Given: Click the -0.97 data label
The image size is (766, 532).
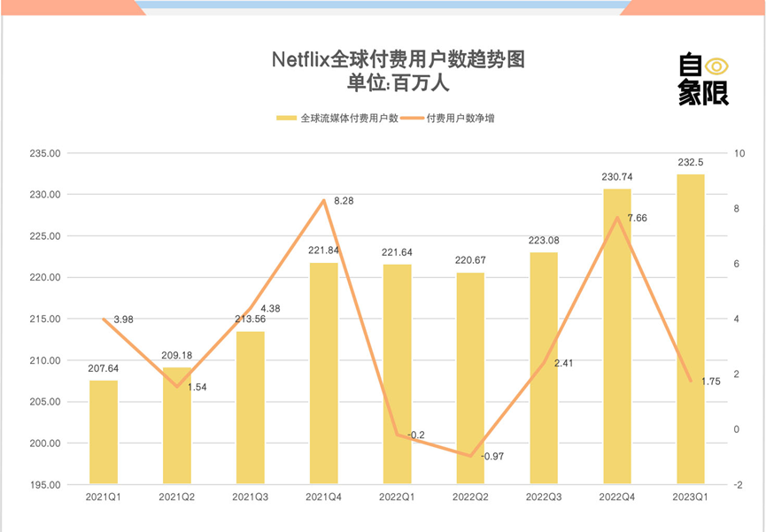Looking at the screenshot, I should click(x=492, y=456).
